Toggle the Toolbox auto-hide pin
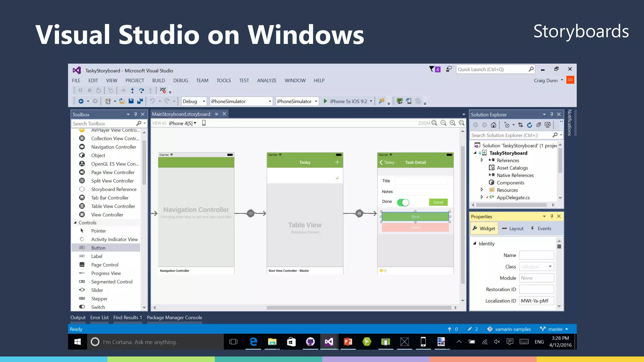The height and width of the screenshot is (362, 644). pyautogui.click(x=136, y=114)
